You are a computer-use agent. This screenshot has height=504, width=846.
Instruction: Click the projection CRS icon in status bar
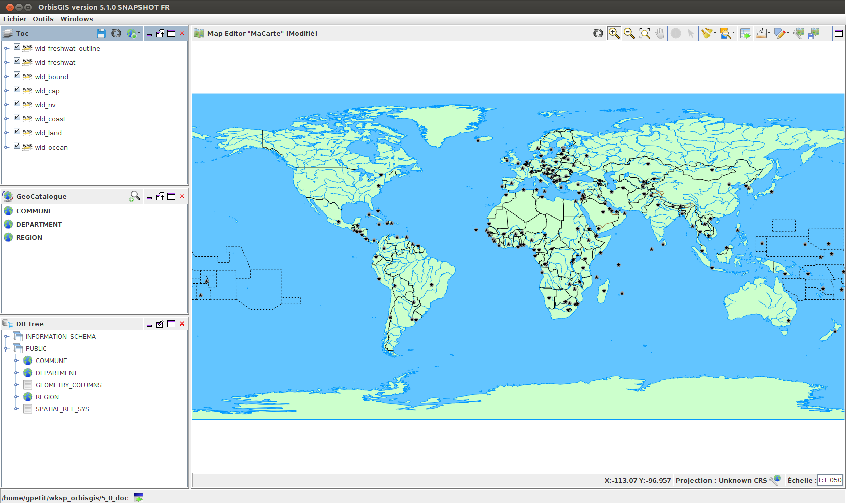pos(775,480)
